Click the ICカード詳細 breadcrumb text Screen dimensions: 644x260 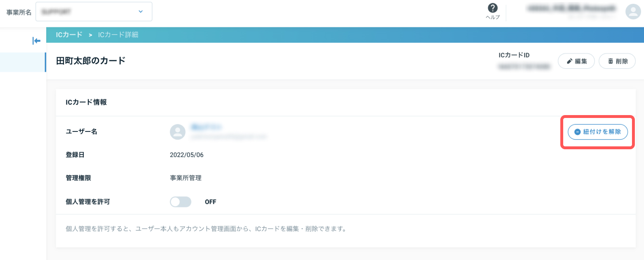click(x=118, y=35)
